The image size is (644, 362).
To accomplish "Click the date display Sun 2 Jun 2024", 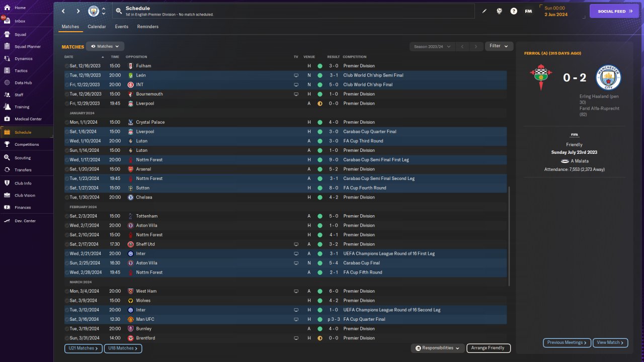I will pyautogui.click(x=561, y=11).
